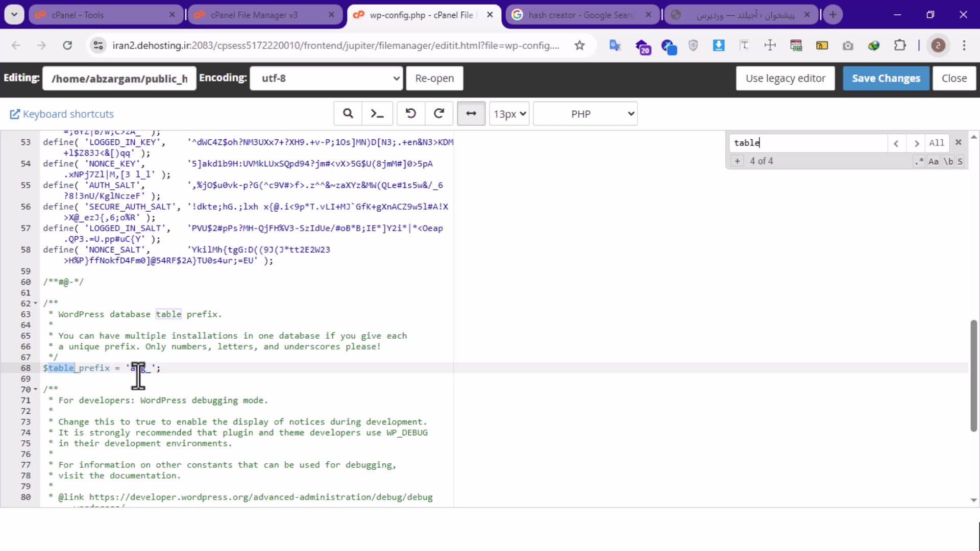
Task: Close the editor search box
Action: (x=959, y=142)
